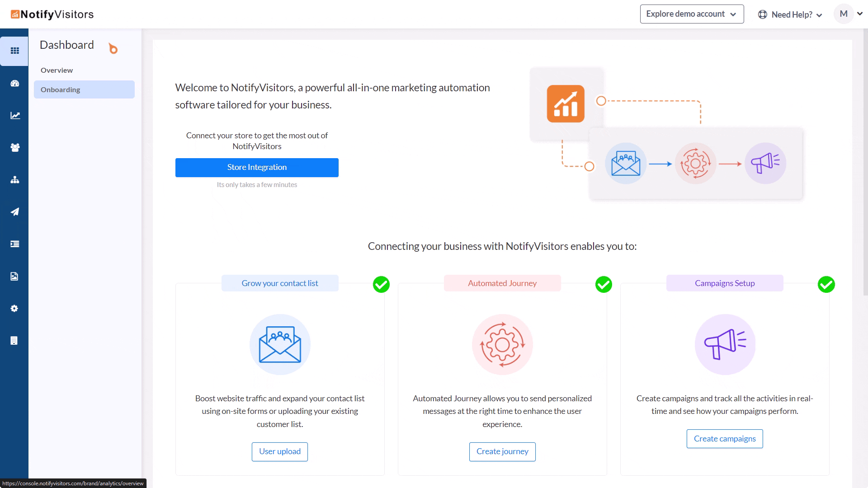Click the Create journey button
This screenshot has width=868, height=488.
tap(502, 451)
